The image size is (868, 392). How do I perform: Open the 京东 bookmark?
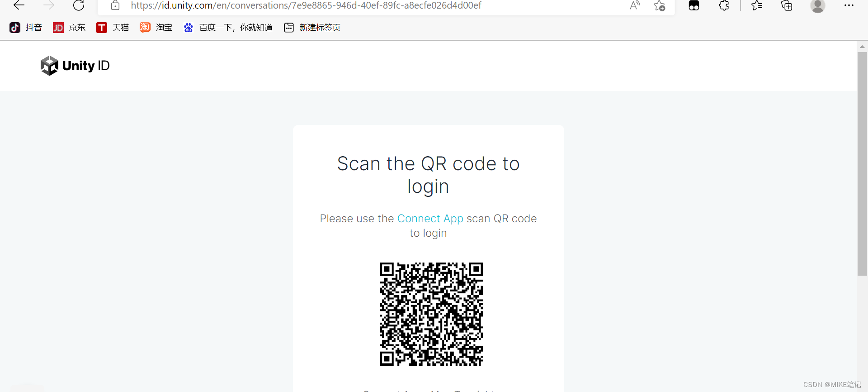point(69,28)
